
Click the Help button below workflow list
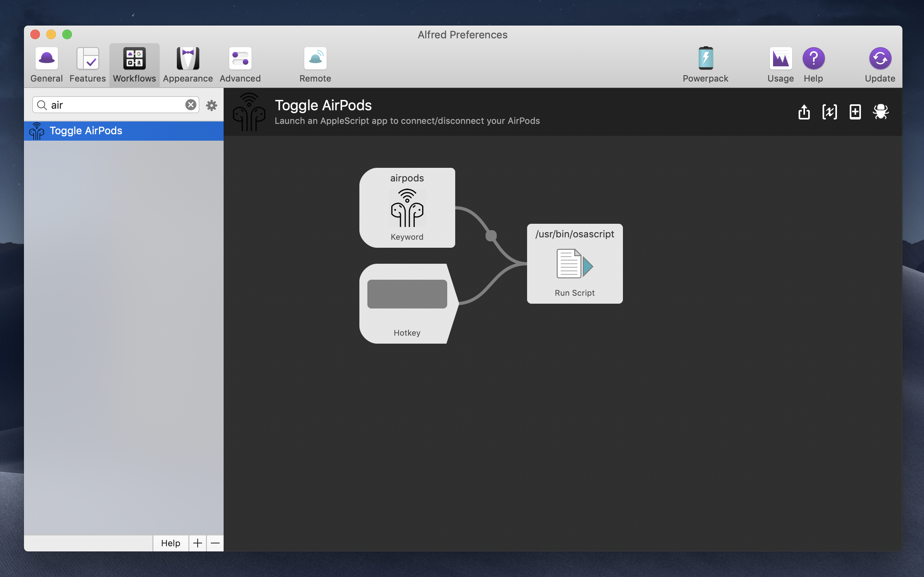(x=171, y=543)
